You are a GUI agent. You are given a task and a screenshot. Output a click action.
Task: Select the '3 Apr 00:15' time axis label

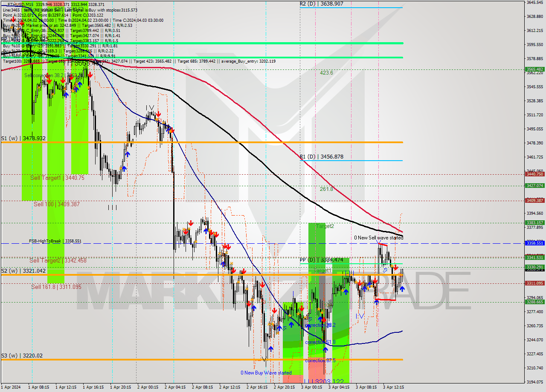[x=312, y=388]
